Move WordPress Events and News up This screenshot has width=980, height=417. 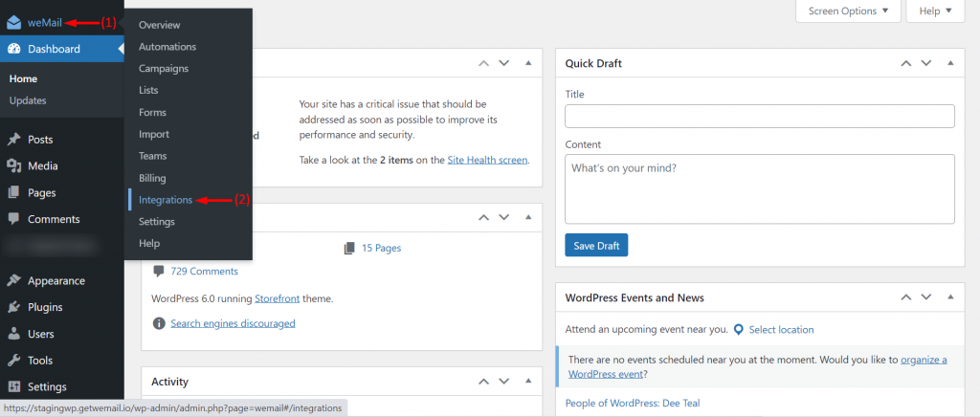pyautogui.click(x=905, y=297)
